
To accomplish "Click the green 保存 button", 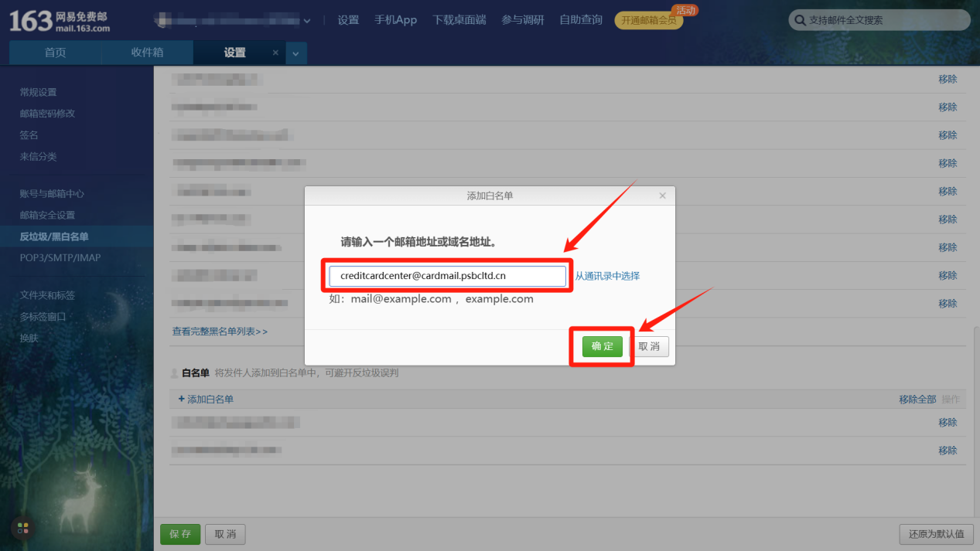I will (180, 534).
